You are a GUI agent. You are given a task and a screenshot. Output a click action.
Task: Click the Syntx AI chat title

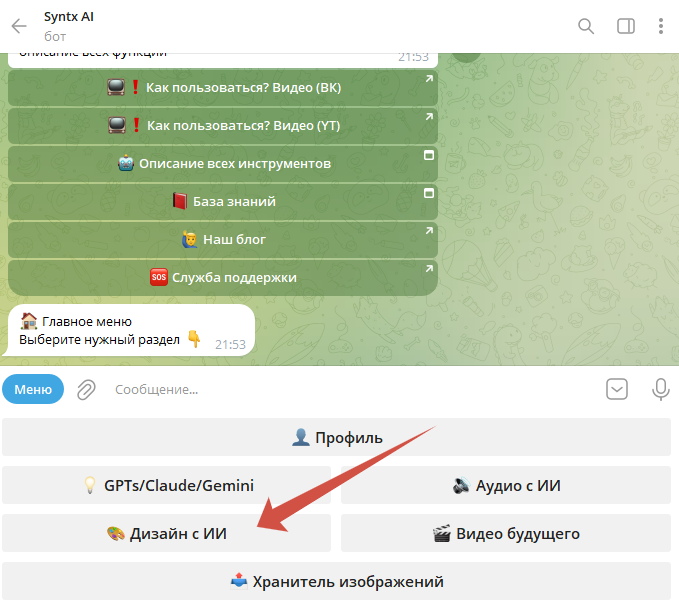coord(68,17)
